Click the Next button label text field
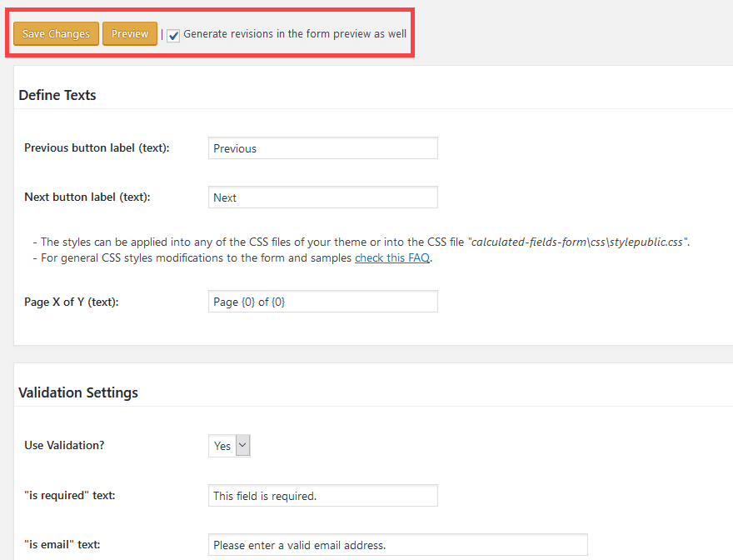 [322, 197]
